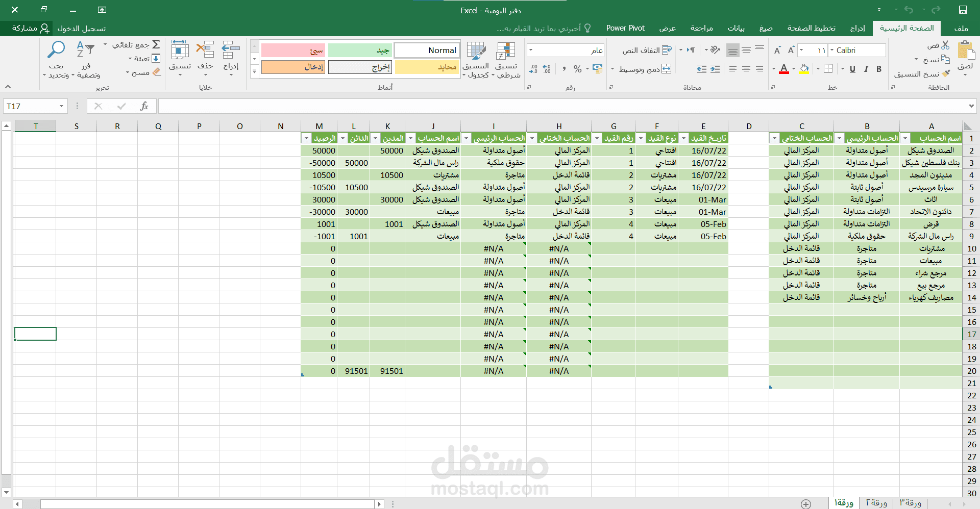Click the text orientation (angled ab) icon
Screen dimensions: 980x509
point(715,50)
